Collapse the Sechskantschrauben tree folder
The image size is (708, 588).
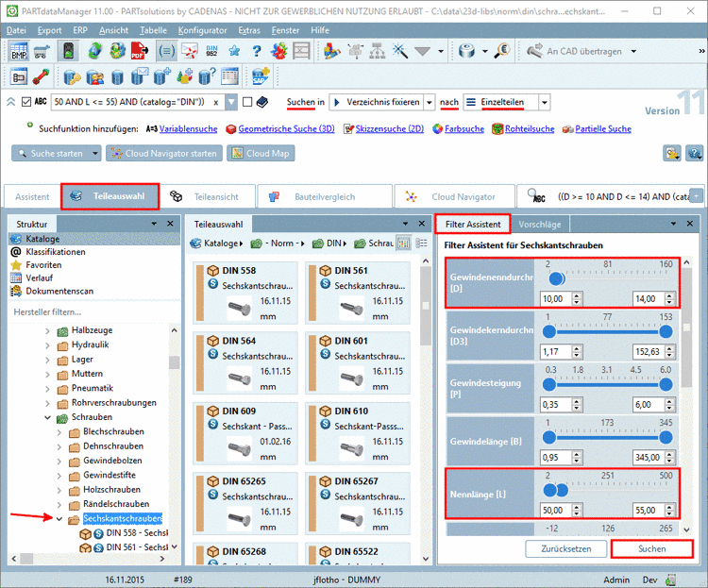[59, 518]
